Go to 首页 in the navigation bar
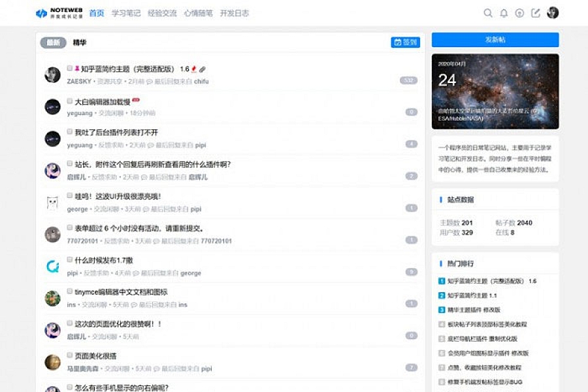 pyautogui.click(x=97, y=13)
